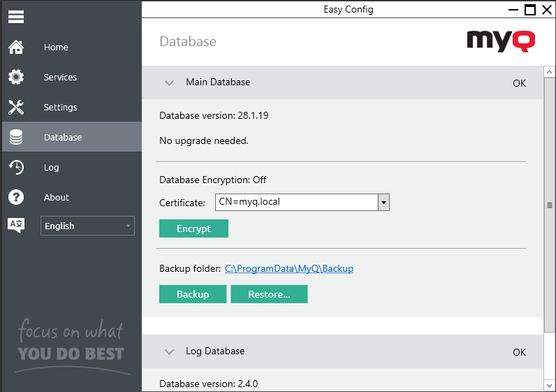Click the Database stack icon
556x392 pixels.
(x=16, y=138)
